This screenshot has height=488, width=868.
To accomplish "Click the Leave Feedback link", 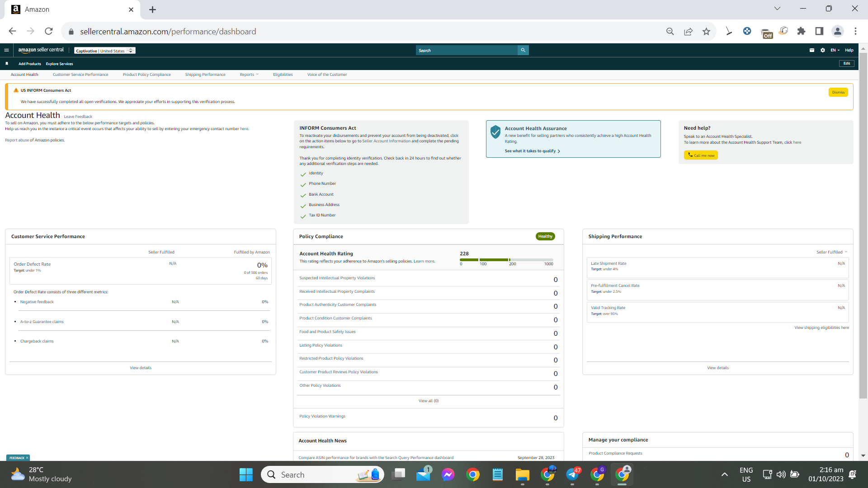I will point(78,117).
